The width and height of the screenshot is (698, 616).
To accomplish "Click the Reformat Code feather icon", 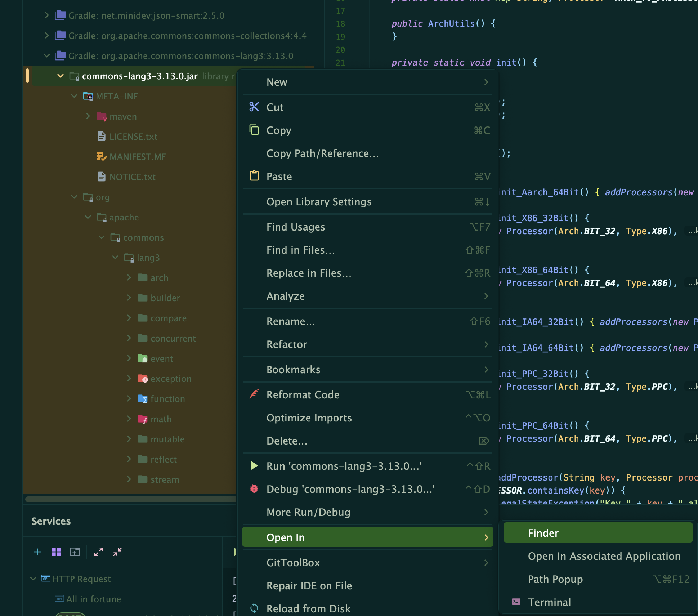I will coord(254,394).
